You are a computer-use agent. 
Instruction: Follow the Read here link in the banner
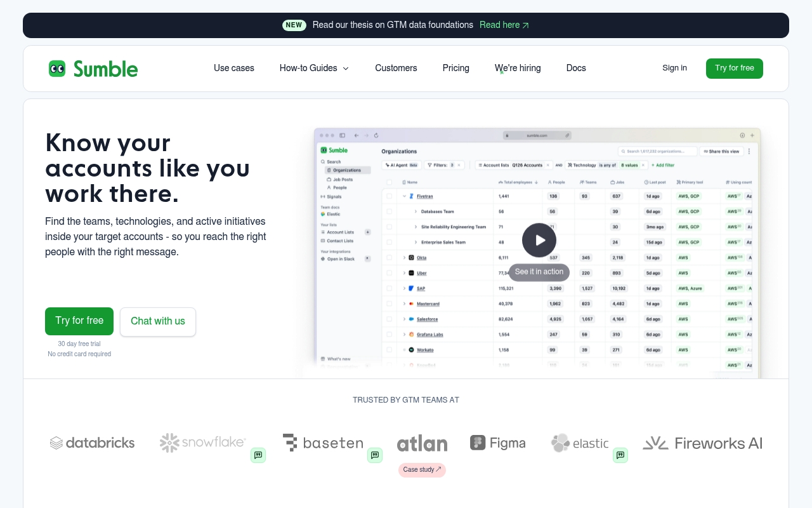pyautogui.click(x=504, y=25)
